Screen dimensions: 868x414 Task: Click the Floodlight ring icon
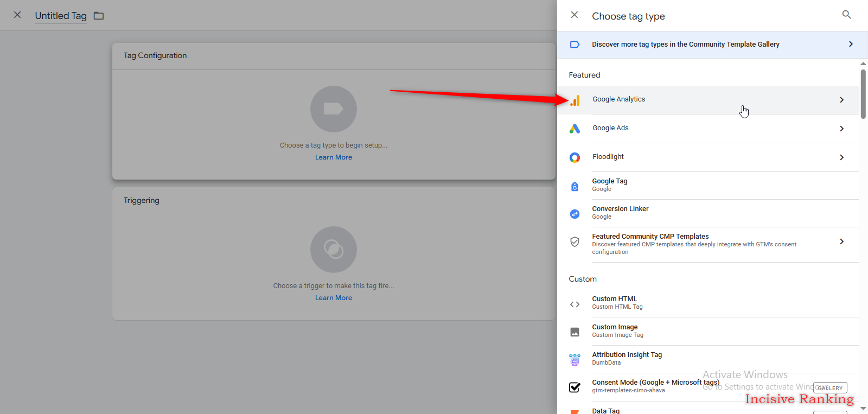click(575, 157)
